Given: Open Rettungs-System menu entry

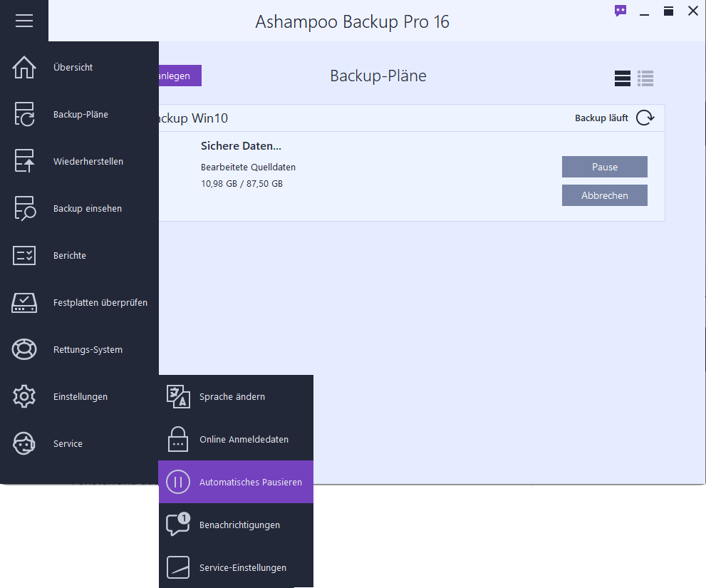Looking at the screenshot, I should coord(79,349).
